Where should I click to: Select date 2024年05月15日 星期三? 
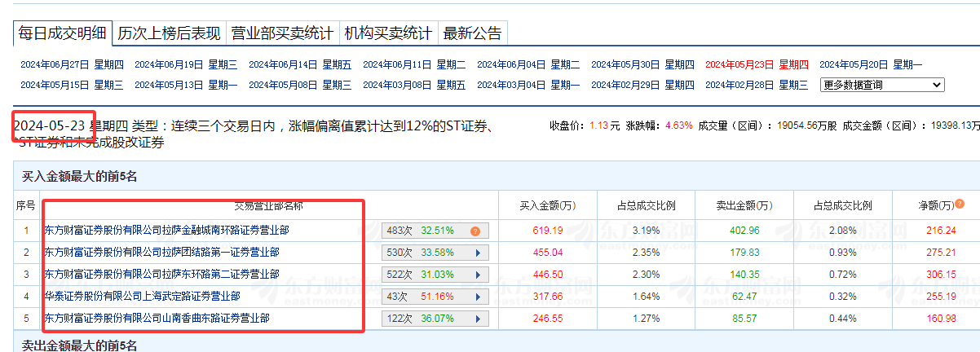pyautogui.click(x=72, y=85)
